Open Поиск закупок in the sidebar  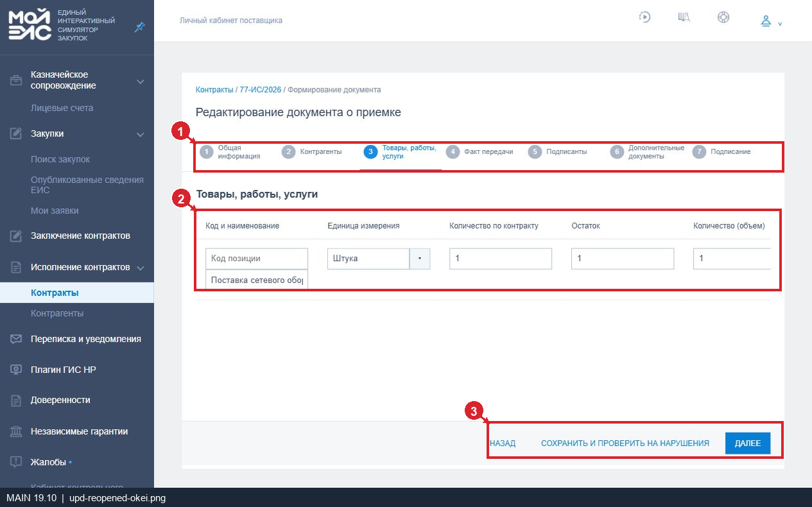click(60, 159)
